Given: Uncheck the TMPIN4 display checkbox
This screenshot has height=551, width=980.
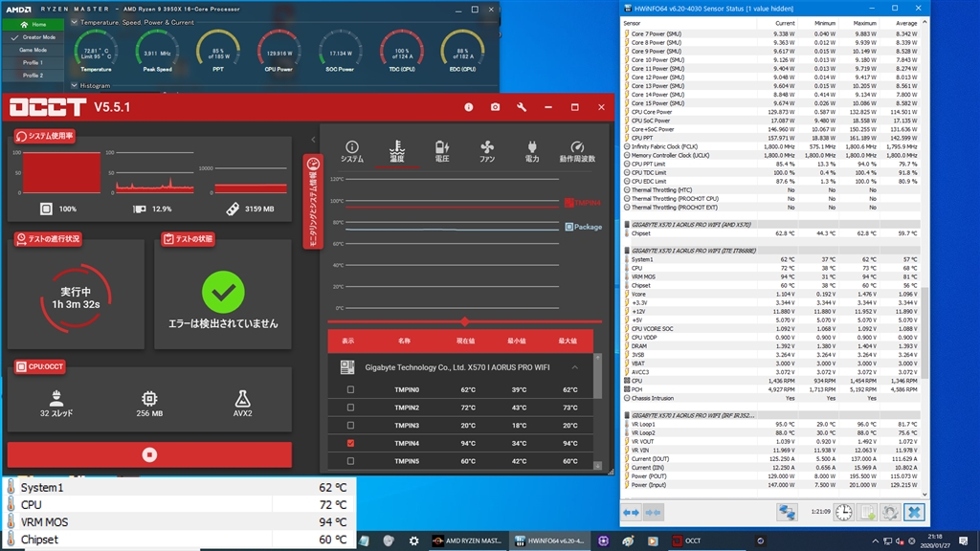Looking at the screenshot, I should pos(350,443).
